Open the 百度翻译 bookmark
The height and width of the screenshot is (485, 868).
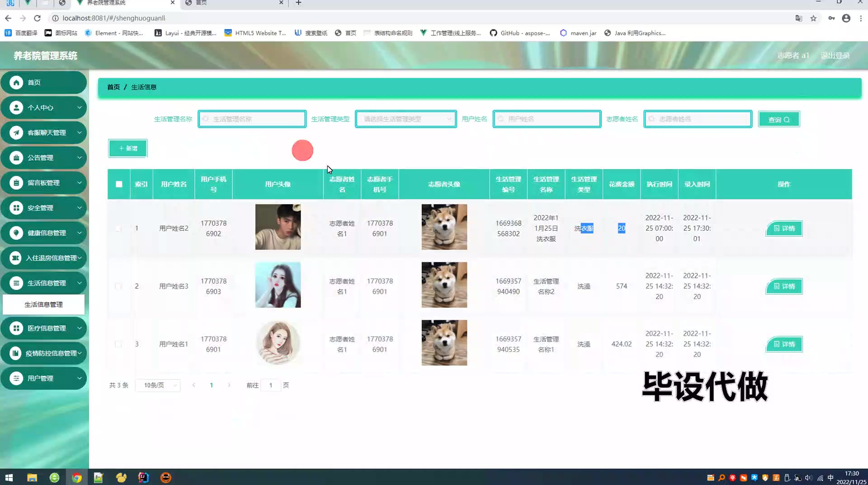[21, 33]
